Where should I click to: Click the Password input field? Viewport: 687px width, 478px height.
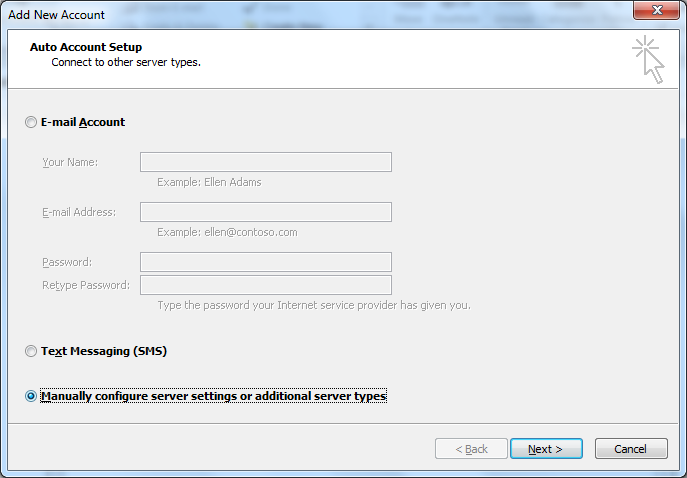point(266,262)
